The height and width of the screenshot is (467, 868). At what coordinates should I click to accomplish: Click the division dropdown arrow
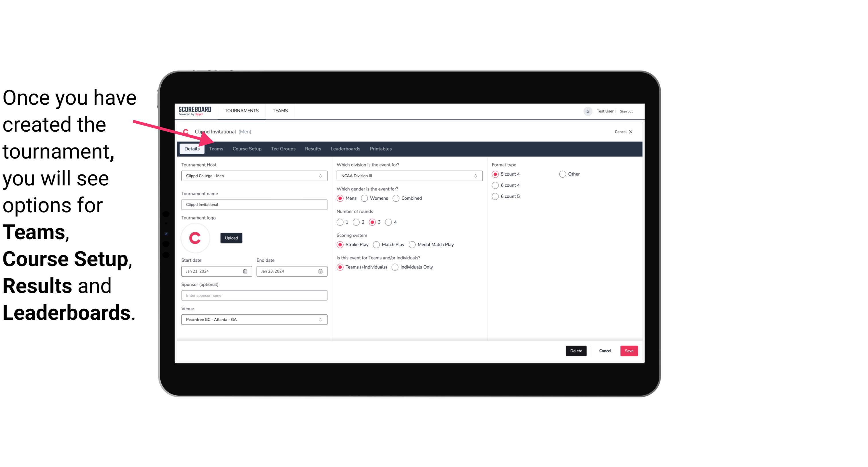[474, 176]
